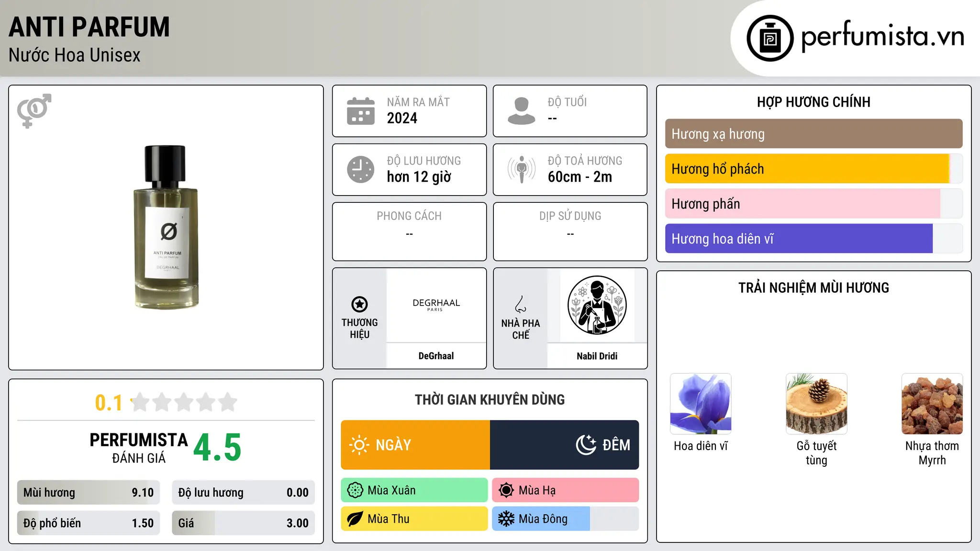Click the moon icon in the Đêm block

tap(586, 445)
